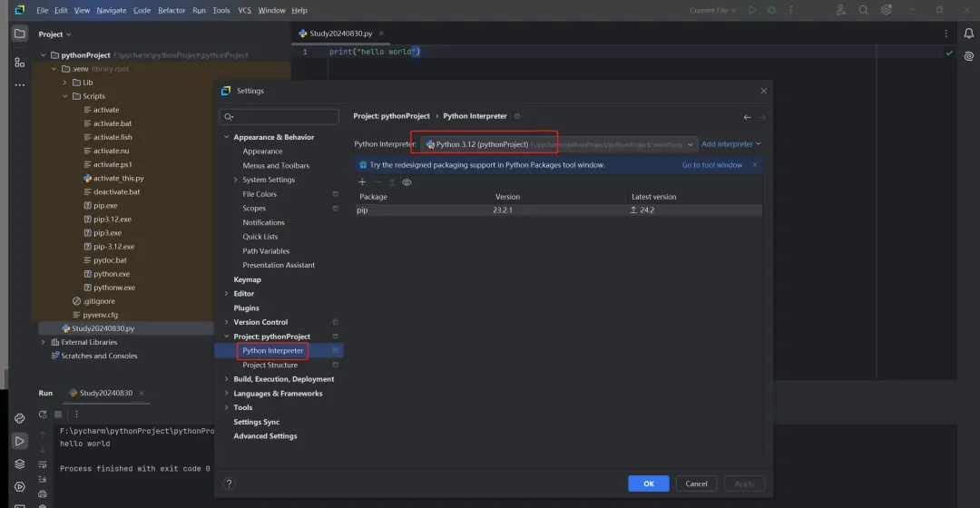Collapse the Appearance & Behavior section
This screenshot has height=508, width=980.
[226, 137]
